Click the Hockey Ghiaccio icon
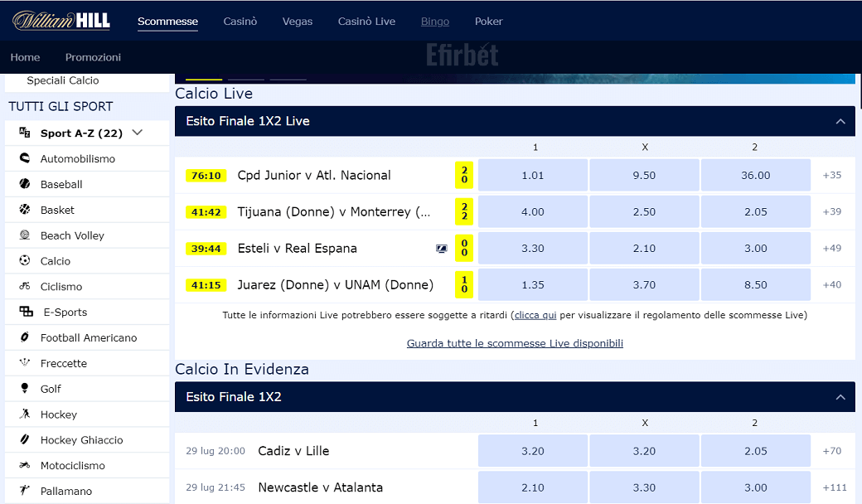 [x=25, y=439]
